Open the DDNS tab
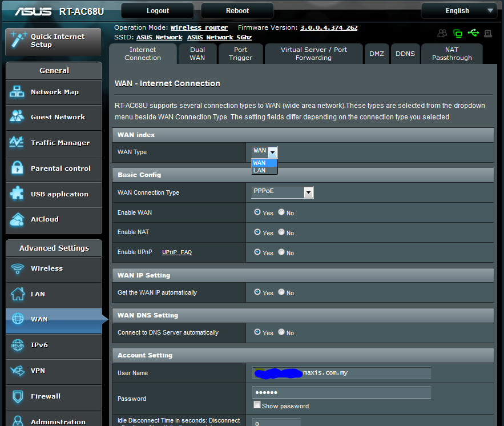 click(405, 54)
